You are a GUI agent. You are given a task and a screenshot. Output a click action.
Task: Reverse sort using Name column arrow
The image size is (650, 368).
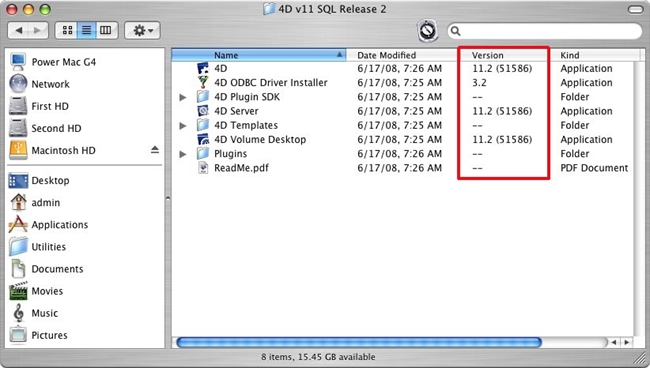point(340,55)
